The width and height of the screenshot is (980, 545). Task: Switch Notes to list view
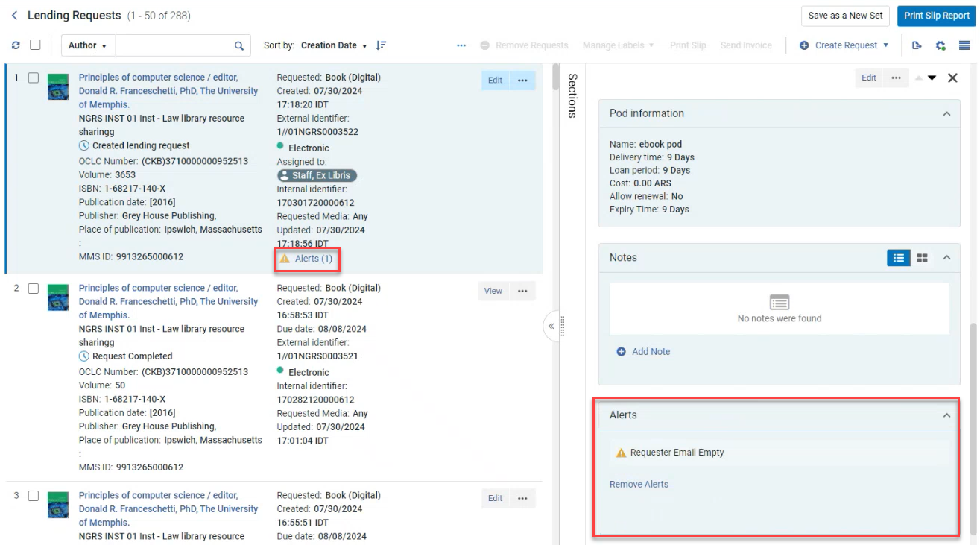coord(898,258)
